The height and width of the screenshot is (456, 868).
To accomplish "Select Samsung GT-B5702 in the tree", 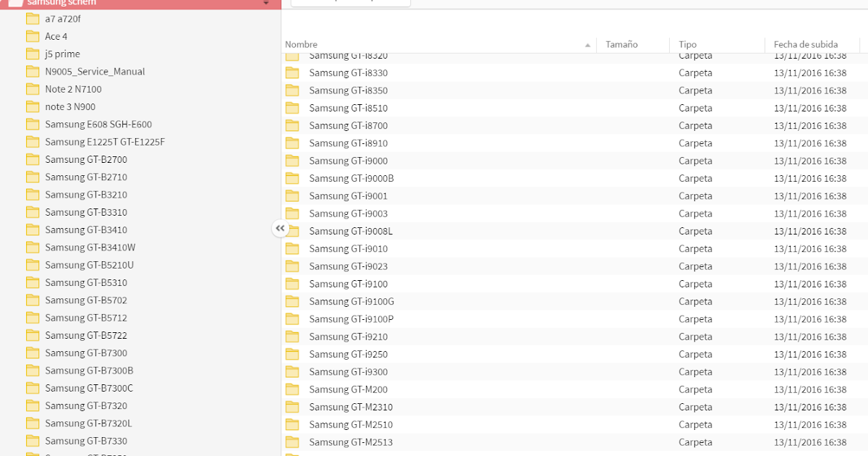I will tap(86, 300).
